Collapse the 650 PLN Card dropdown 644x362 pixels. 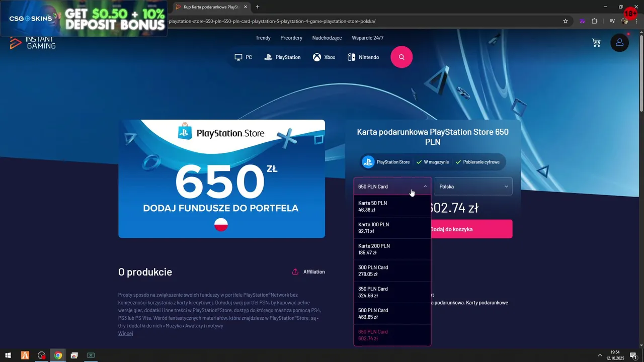point(392,187)
